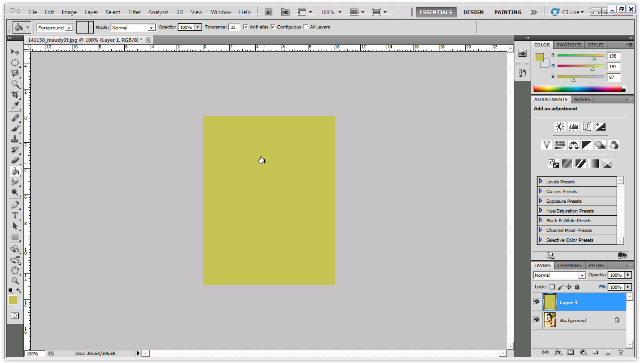The height and width of the screenshot is (363, 640).
Task: Hide the Background layer eye icon
Action: click(537, 319)
